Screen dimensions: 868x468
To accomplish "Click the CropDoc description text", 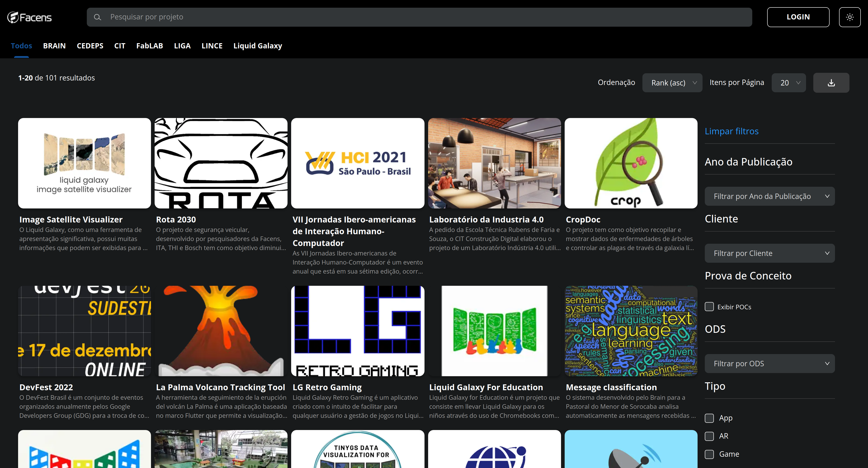I will (x=630, y=239).
